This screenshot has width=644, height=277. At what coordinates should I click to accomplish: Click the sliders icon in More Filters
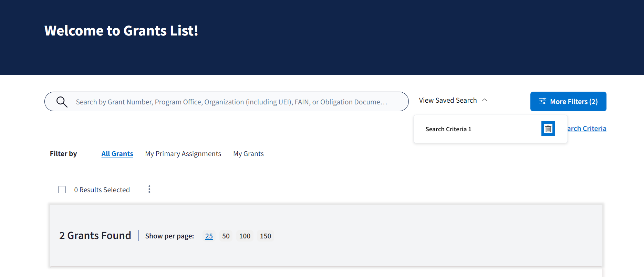542,101
